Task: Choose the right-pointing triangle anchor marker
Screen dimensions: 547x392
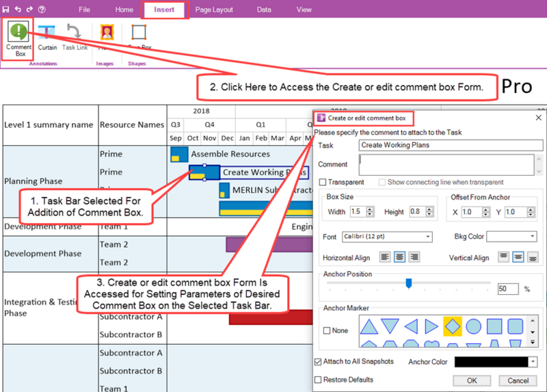Action: [431, 326]
